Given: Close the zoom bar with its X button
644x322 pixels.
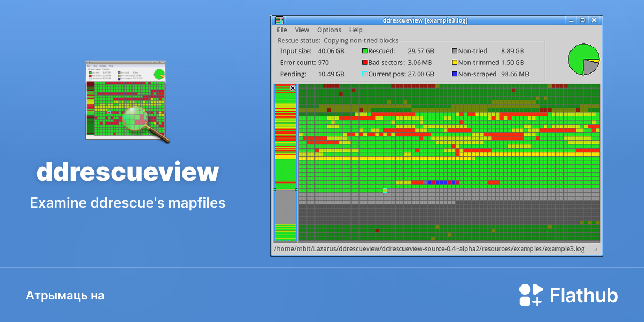Looking at the screenshot, I should pyautogui.click(x=292, y=87).
